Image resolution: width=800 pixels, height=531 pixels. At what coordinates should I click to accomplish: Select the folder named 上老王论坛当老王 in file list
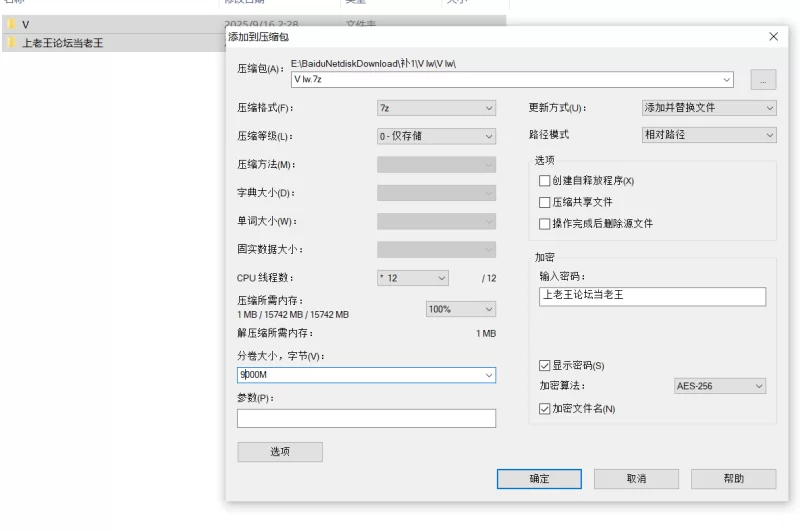63,43
